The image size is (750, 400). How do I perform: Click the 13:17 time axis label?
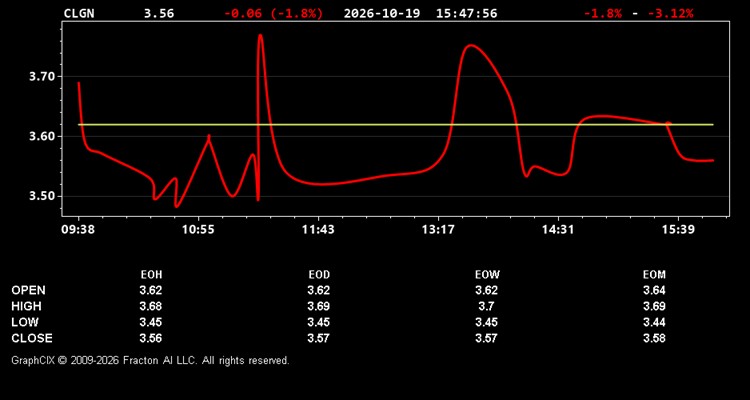click(x=438, y=230)
